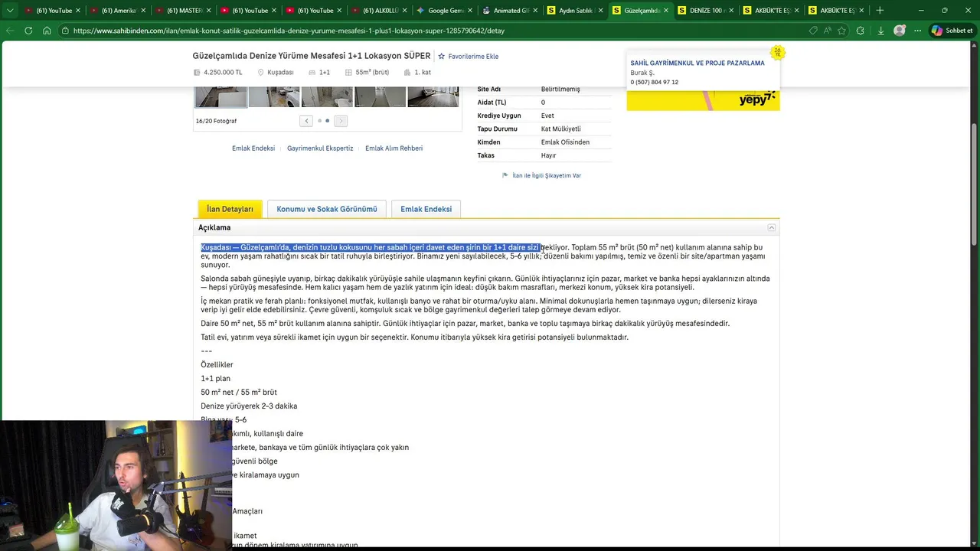
Task: Open the Emlak Alım Rehberi link
Action: coord(394,148)
